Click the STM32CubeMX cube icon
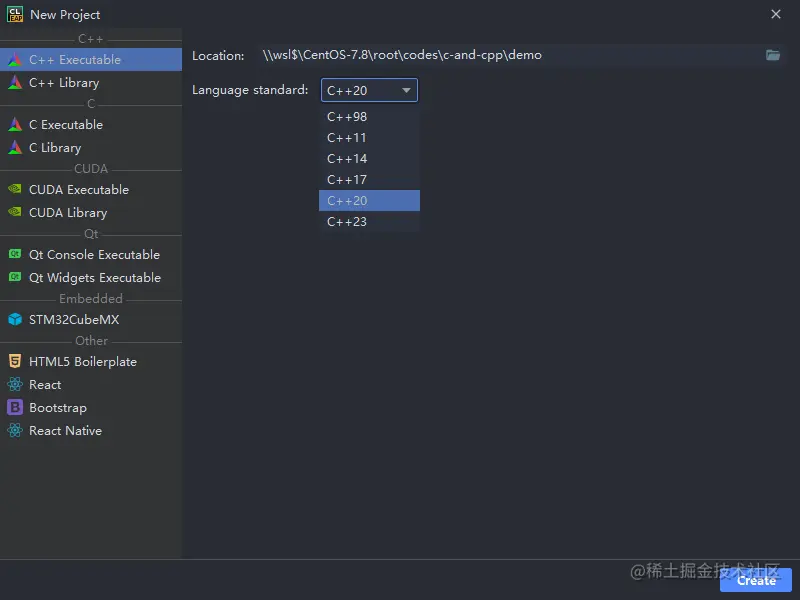This screenshot has width=800, height=600. (15, 319)
